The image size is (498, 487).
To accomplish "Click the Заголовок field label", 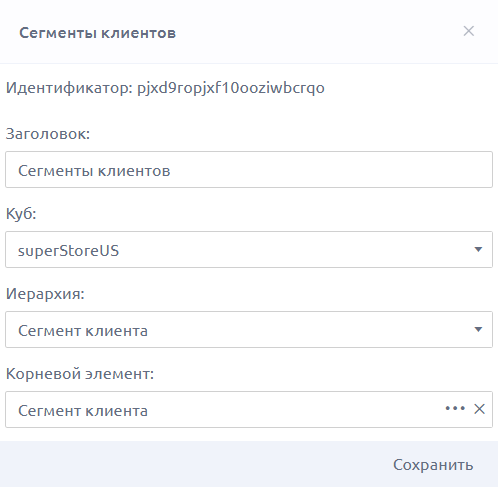I will (x=48, y=134).
